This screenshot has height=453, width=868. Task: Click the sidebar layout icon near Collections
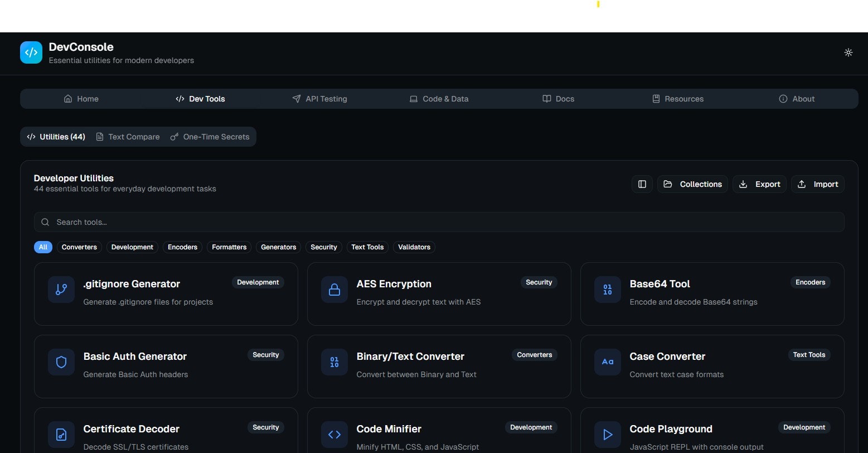[x=642, y=184]
